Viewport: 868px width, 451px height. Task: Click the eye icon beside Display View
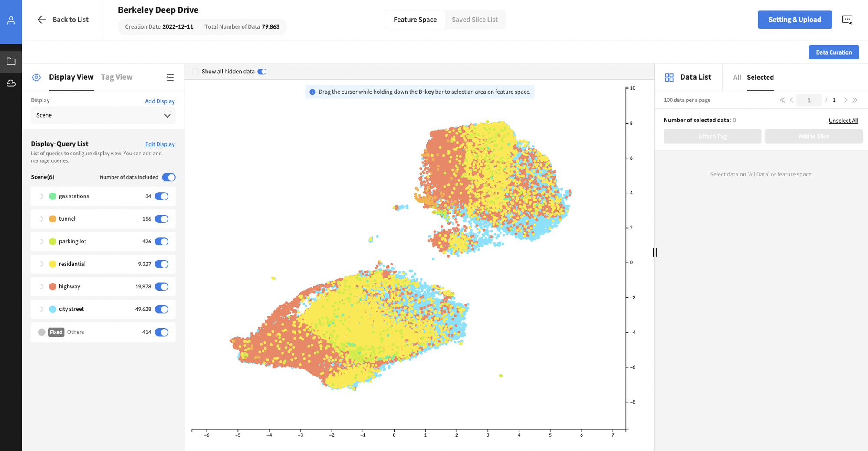pyautogui.click(x=36, y=77)
